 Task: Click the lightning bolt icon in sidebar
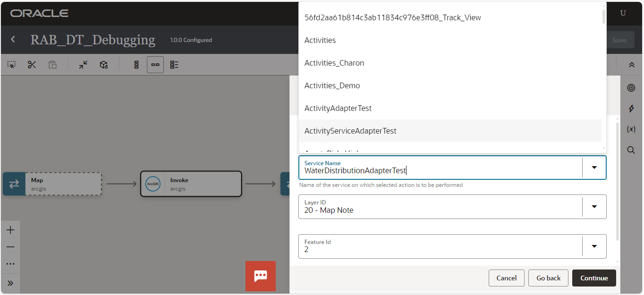pos(631,109)
